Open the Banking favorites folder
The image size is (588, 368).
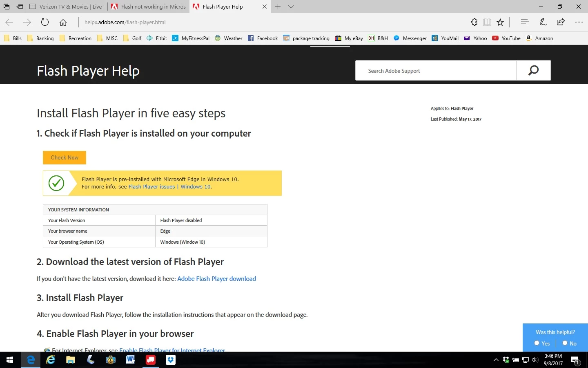(x=40, y=38)
